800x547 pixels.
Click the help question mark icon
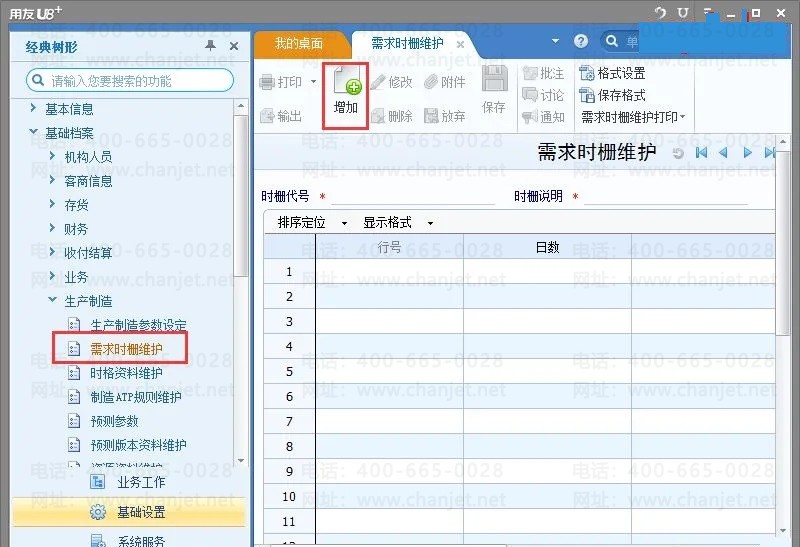click(581, 41)
